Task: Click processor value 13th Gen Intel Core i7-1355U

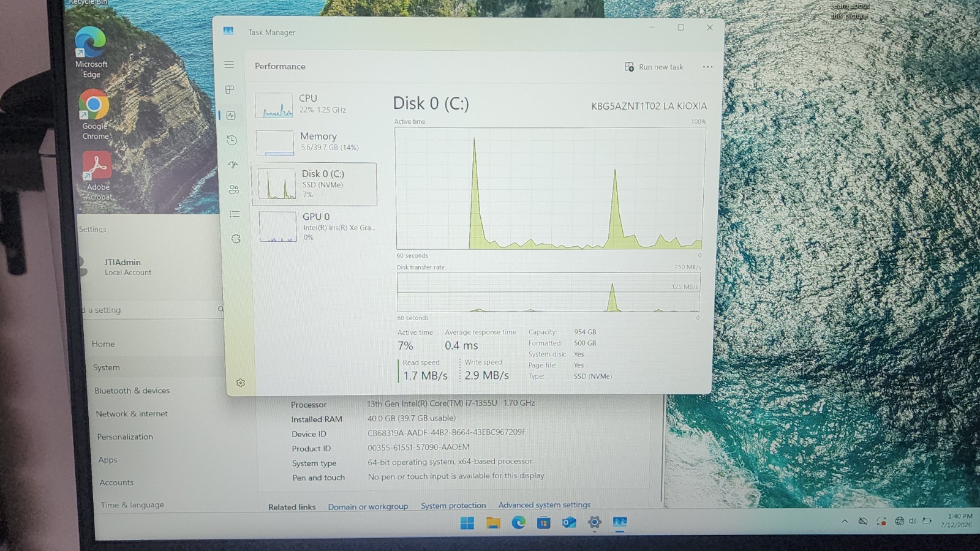Action: click(451, 403)
